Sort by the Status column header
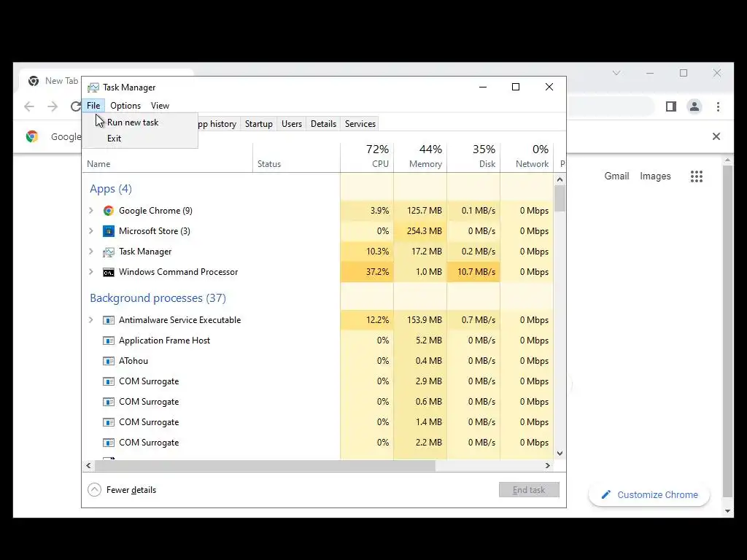Viewport: 747px width, 560px height. 296,157
